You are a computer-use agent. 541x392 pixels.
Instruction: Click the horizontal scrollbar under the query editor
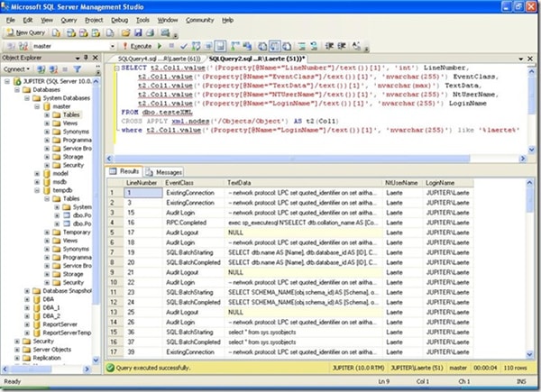coord(292,159)
